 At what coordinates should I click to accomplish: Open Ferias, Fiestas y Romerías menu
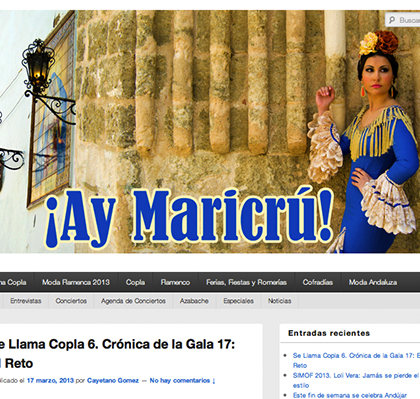click(x=246, y=282)
